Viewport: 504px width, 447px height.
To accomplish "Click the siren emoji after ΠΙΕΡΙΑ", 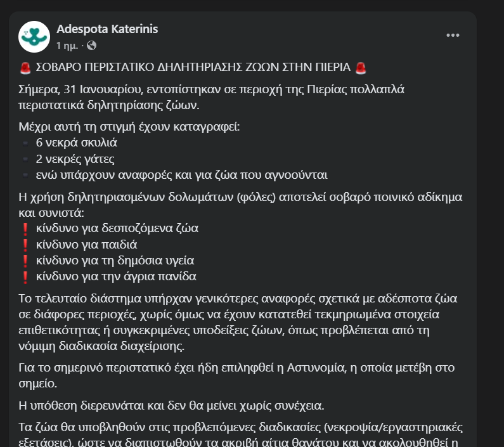I will pos(361,68).
